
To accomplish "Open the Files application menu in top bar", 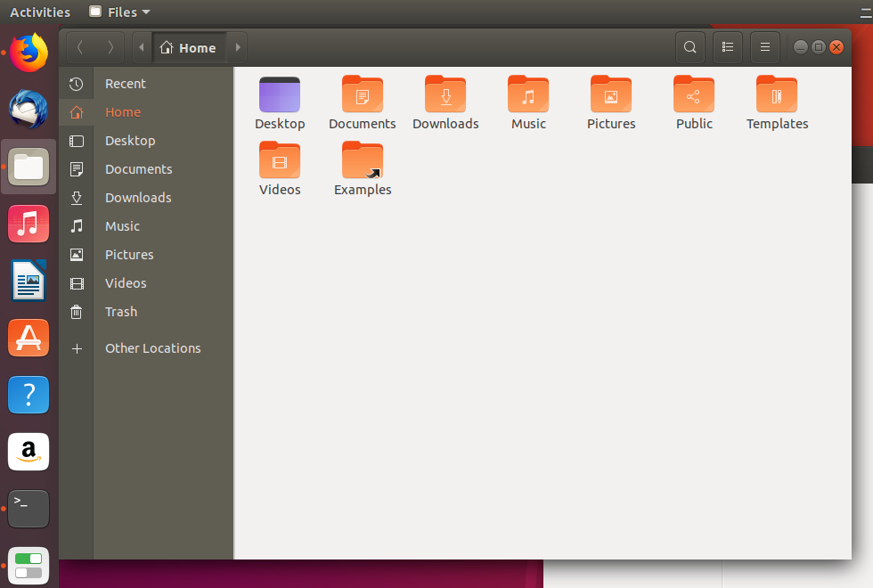I will pyautogui.click(x=119, y=12).
